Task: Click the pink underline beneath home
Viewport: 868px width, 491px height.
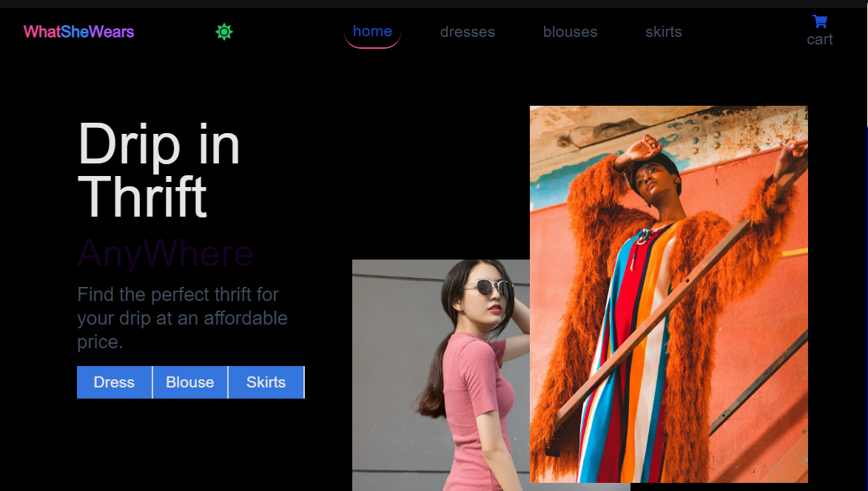Action: [x=372, y=47]
